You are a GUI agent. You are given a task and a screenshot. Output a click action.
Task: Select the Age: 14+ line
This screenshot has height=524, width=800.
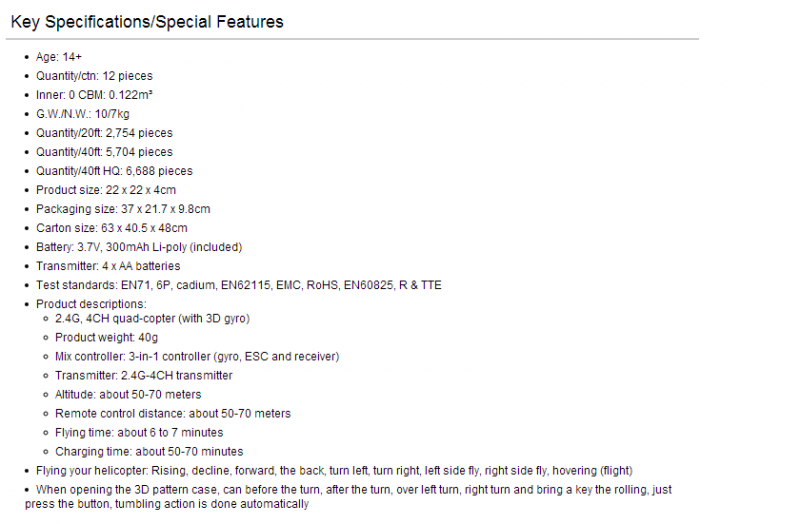pyautogui.click(x=59, y=57)
